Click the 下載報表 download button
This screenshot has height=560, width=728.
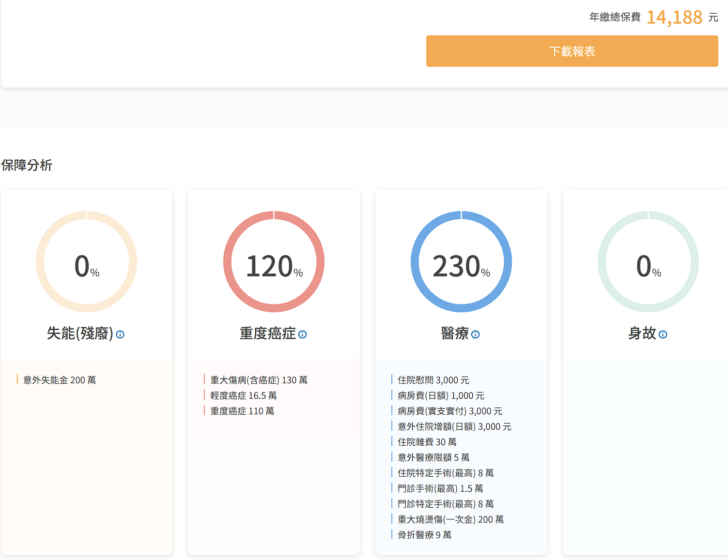tap(572, 51)
